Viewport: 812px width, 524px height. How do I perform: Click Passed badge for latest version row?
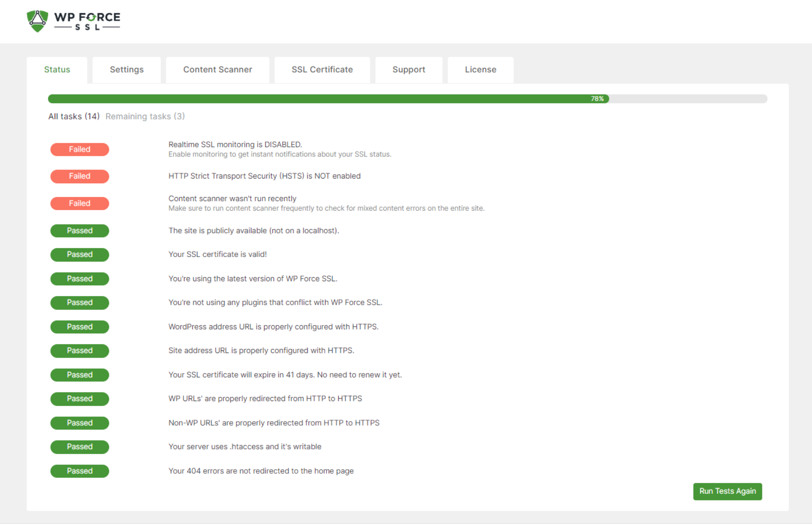pyautogui.click(x=80, y=279)
